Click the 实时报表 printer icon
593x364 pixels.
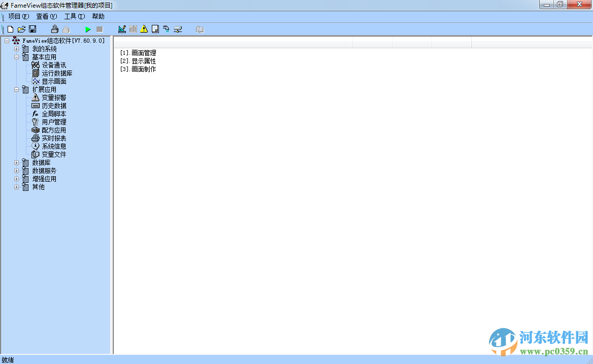(x=36, y=139)
